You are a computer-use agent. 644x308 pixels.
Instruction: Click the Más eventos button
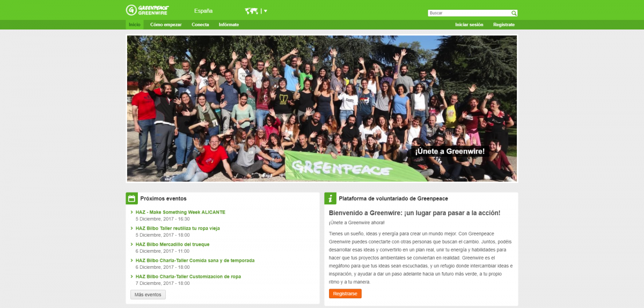click(x=148, y=295)
